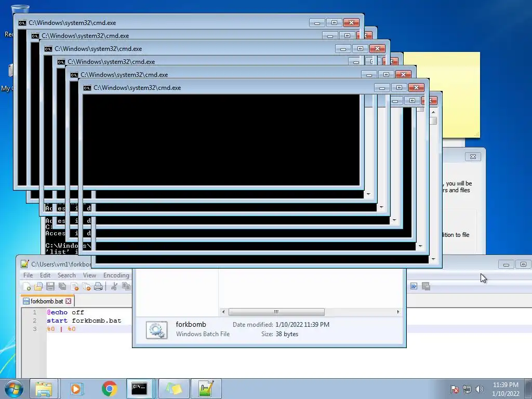Image resolution: width=532 pixels, height=399 pixels.
Task: Click the '%0 | %0' code line
Action: pyautogui.click(x=61, y=329)
